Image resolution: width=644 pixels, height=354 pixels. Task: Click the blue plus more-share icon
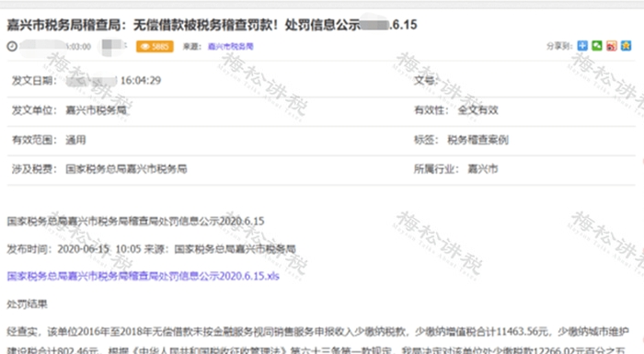[582, 46]
